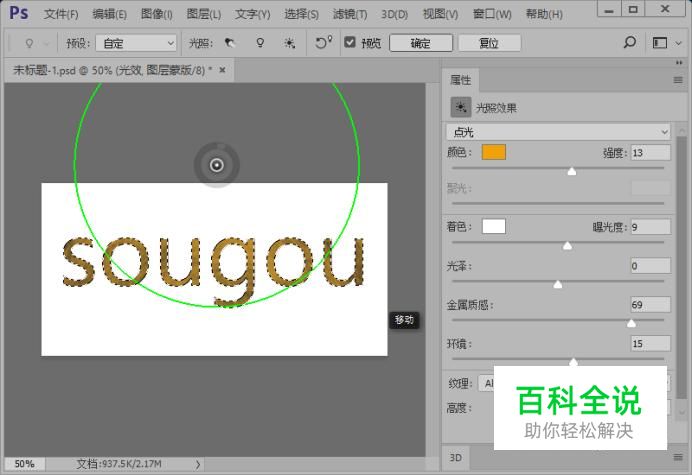Collapse panels with double-arrow icon

pos(679,63)
